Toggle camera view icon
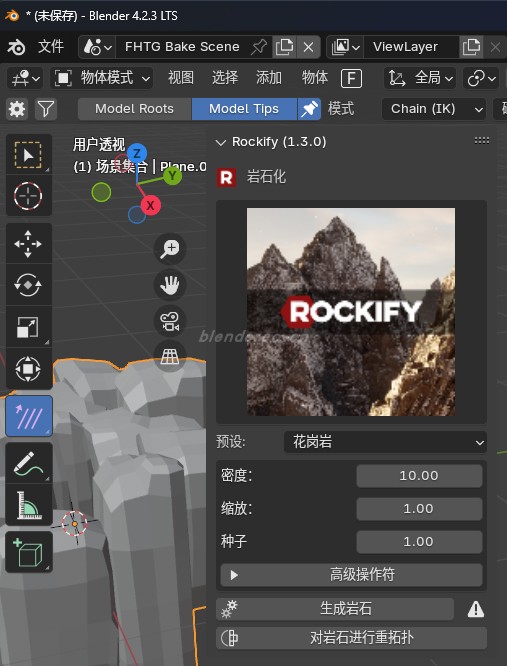The height and width of the screenshot is (666, 507). (x=170, y=321)
